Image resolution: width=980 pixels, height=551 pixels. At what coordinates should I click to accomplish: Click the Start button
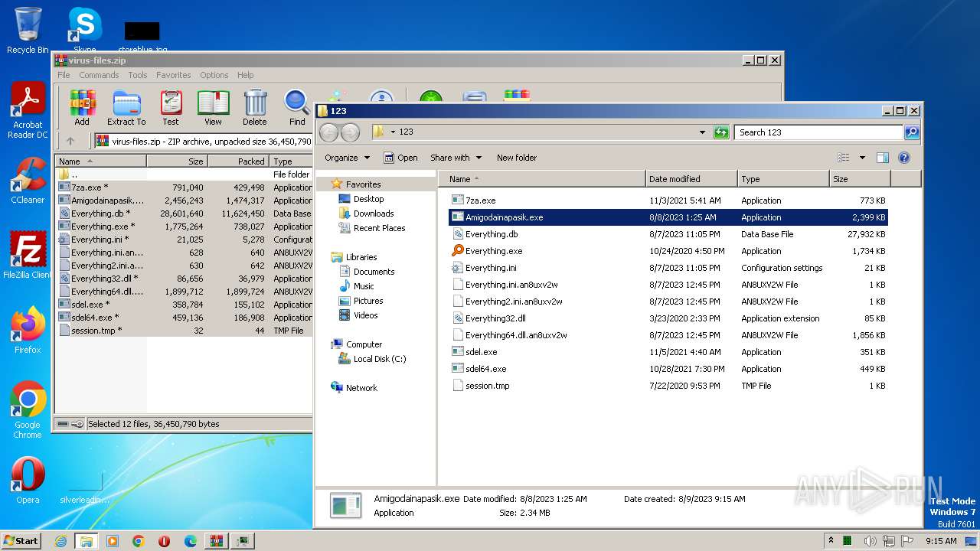point(21,541)
